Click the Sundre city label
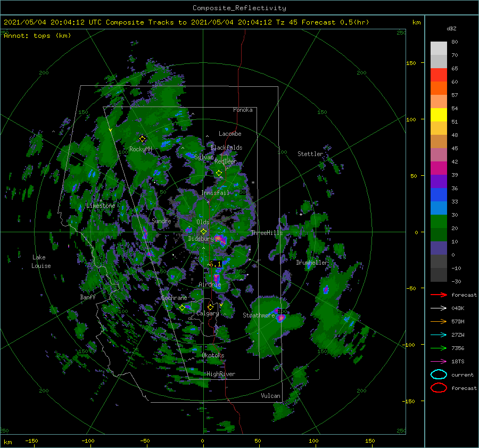Screen dimensions: 479x448 click(162, 221)
